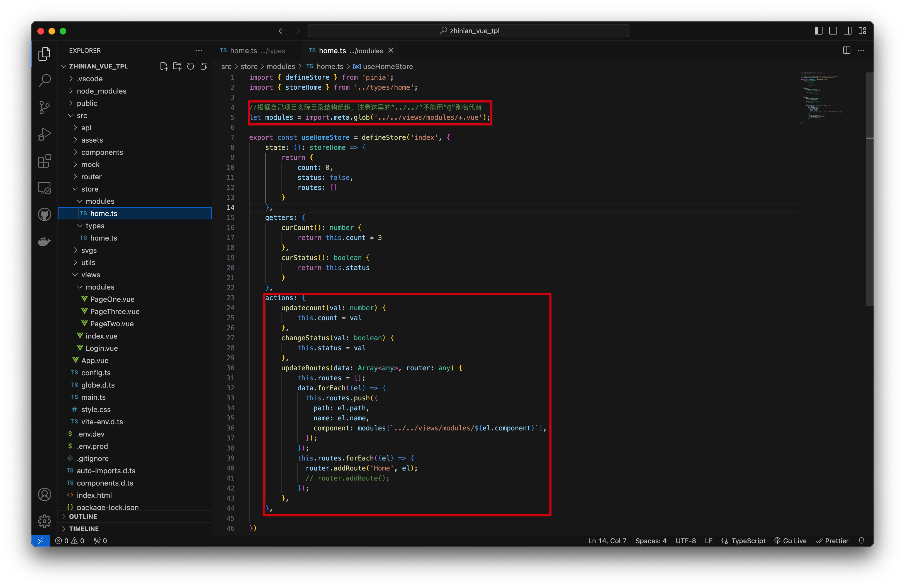Open explorer Views and More Actions menu
The width and height of the screenshot is (905, 588).
point(199,50)
